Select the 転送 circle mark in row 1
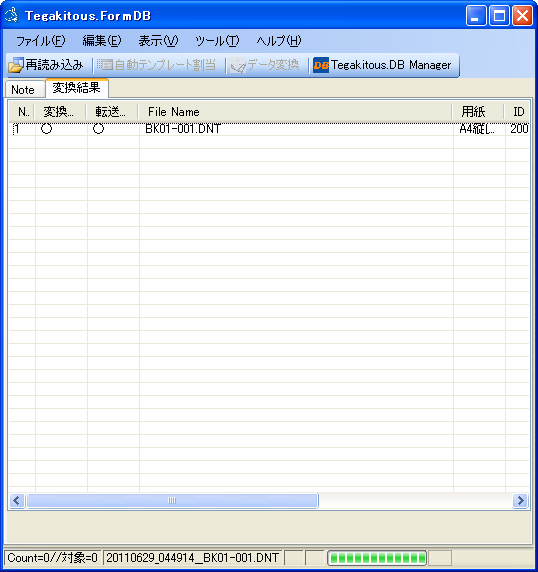 98,128
